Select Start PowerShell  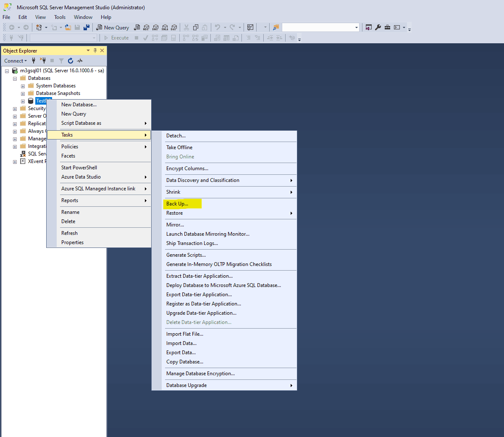[x=99, y=168]
